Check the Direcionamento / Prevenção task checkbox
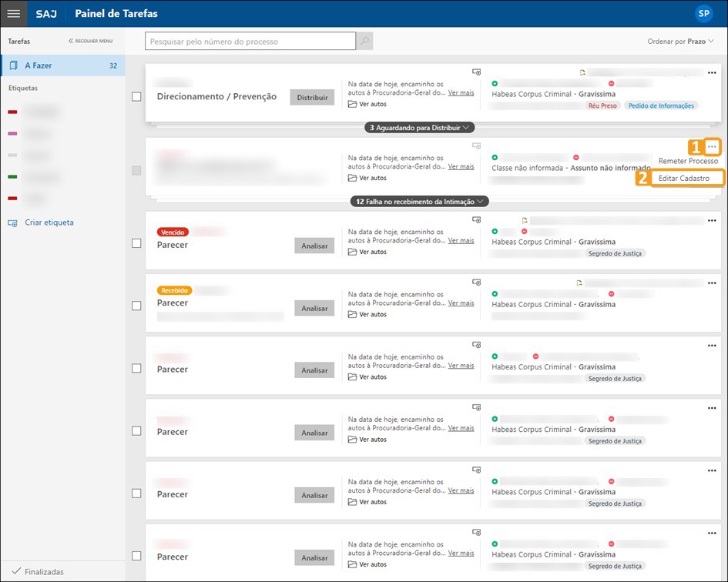 point(136,97)
